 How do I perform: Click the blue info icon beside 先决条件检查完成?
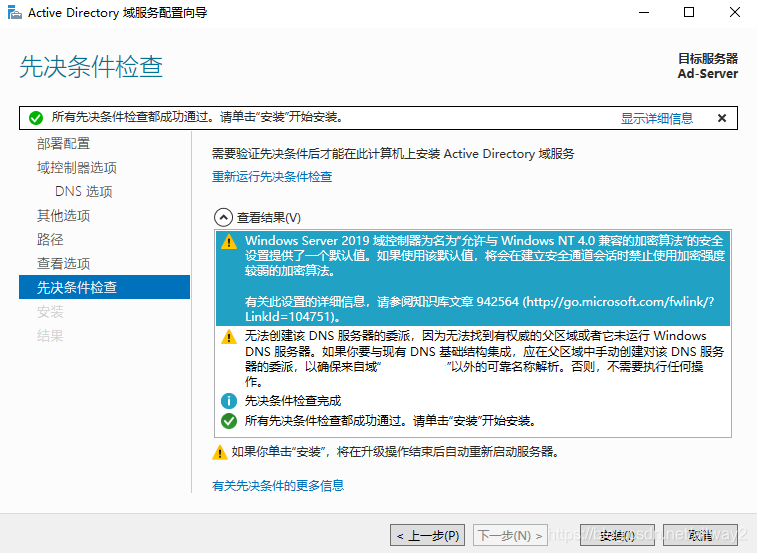point(229,401)
